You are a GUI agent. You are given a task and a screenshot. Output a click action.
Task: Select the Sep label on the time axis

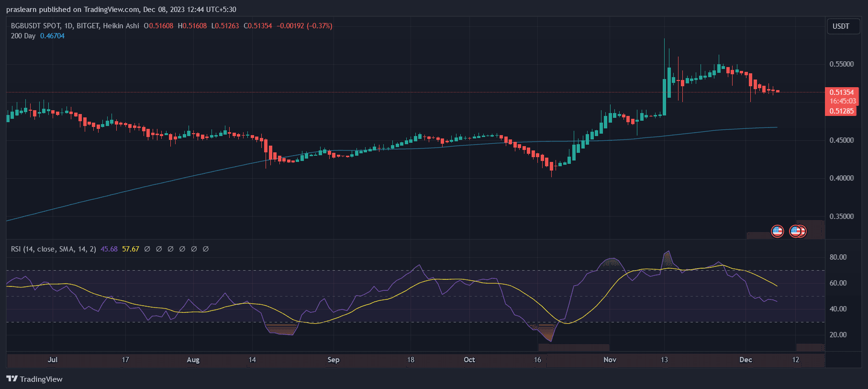point(334,360)
